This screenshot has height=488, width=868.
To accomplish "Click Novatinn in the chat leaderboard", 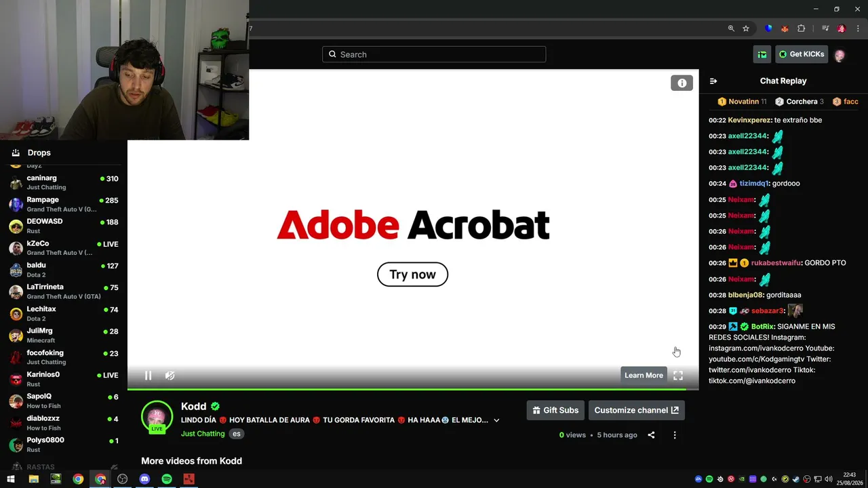I will (743, 102).
